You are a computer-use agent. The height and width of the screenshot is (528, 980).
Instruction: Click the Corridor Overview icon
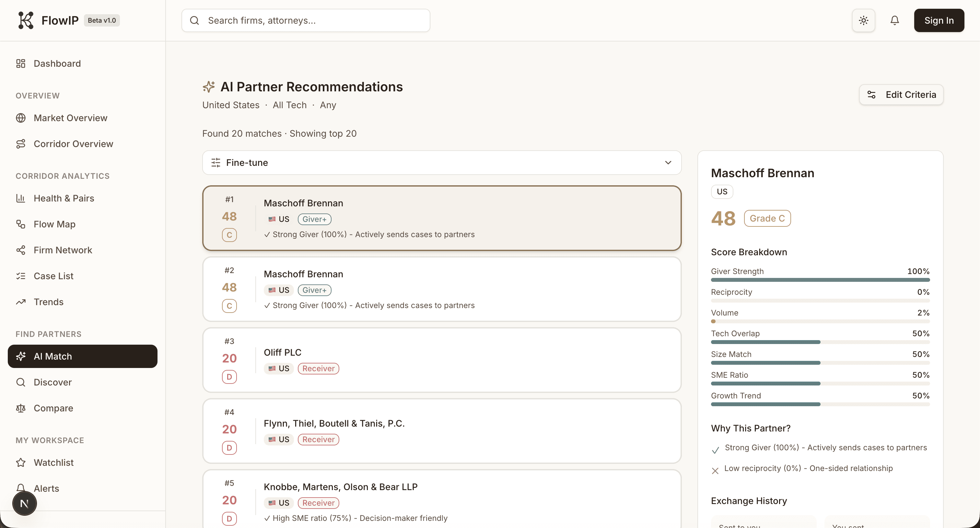point(21,144)
